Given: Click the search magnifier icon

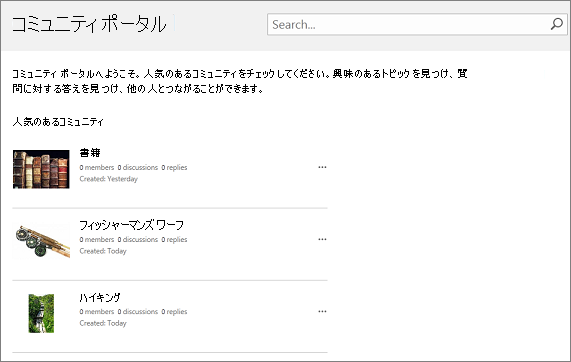Looking at the screenshot, I should pos(557,24).
